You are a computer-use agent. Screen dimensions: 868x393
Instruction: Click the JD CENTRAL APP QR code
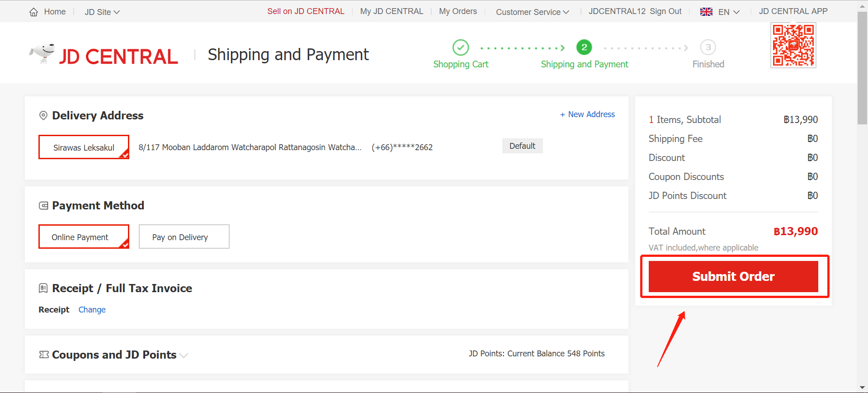(x=793, y=45)
